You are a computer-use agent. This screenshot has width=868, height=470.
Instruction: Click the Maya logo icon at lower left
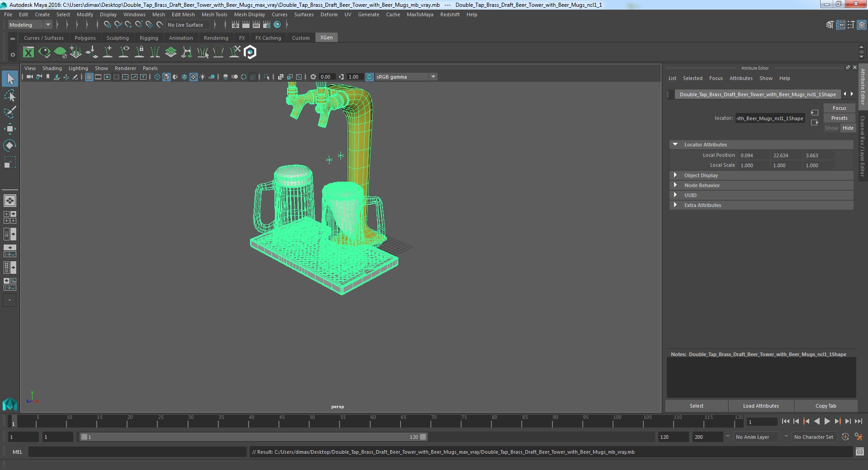pos(10,404)
